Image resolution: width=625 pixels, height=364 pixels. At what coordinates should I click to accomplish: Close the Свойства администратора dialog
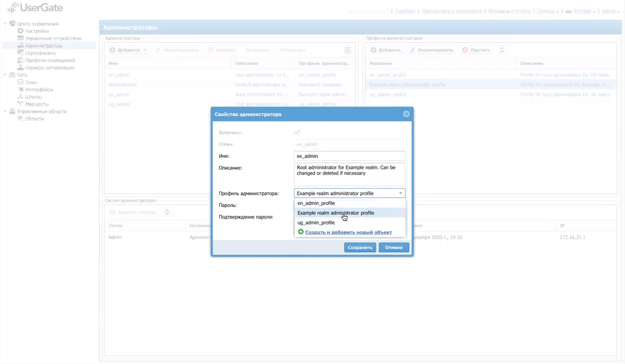point(406,114)
